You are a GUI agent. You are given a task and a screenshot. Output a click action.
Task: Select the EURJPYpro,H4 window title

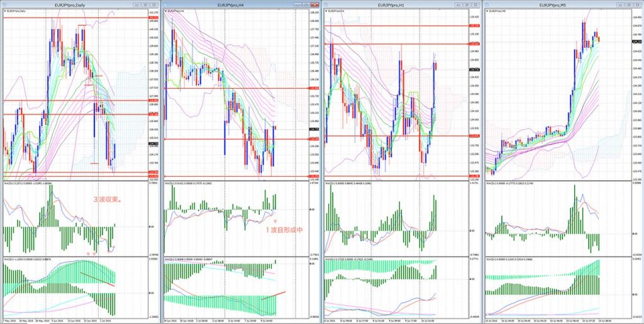pos(230,5)
